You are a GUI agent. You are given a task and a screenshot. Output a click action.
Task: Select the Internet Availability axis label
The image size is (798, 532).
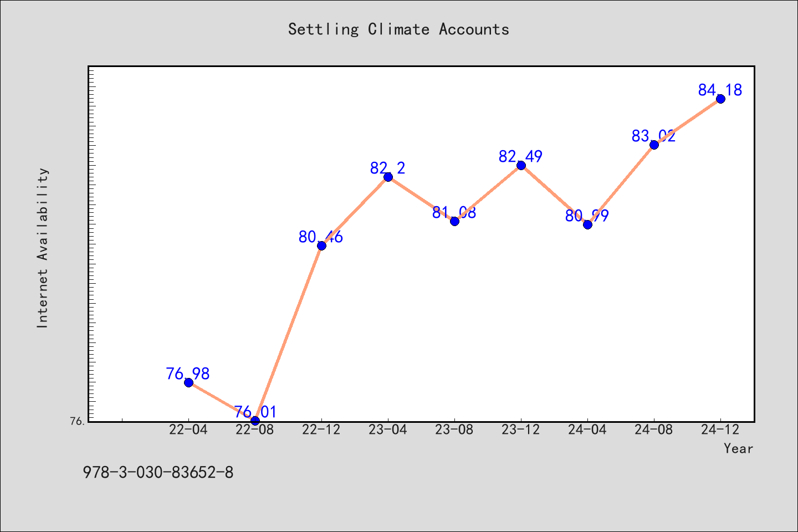pyautogui.click(x=43, y=248)
